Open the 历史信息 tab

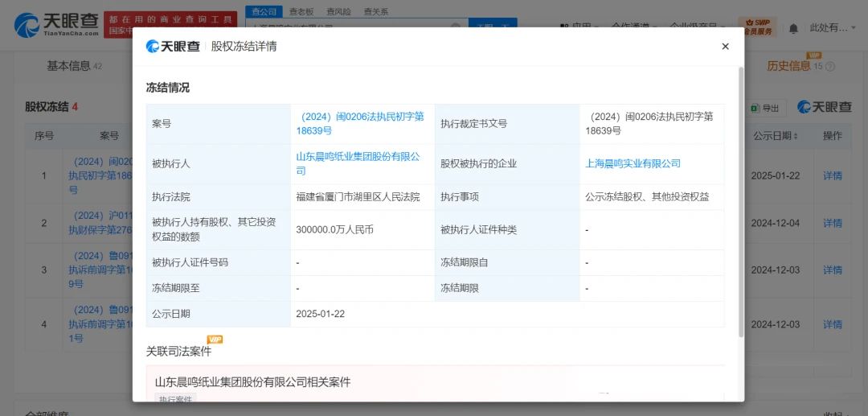pos(788,66)
